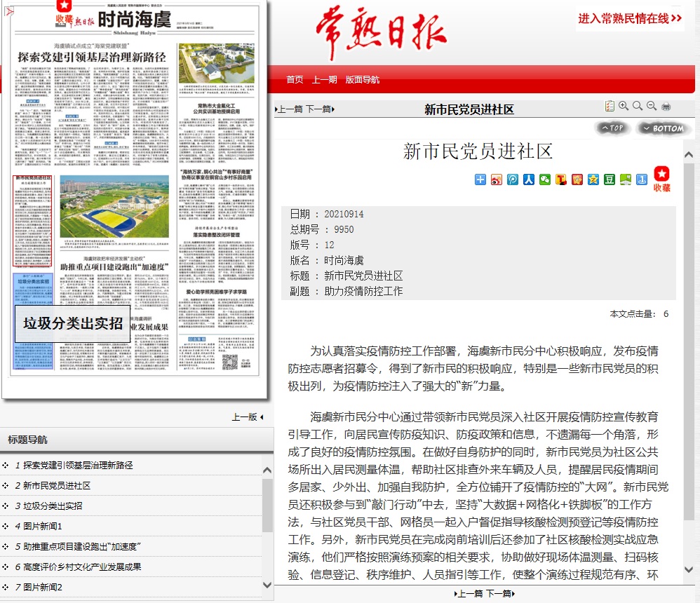Image resolution: width=700 pixels, height=603 pixels.
Task: Click article scrollbar up arrow
Action: tap(689, 155)
